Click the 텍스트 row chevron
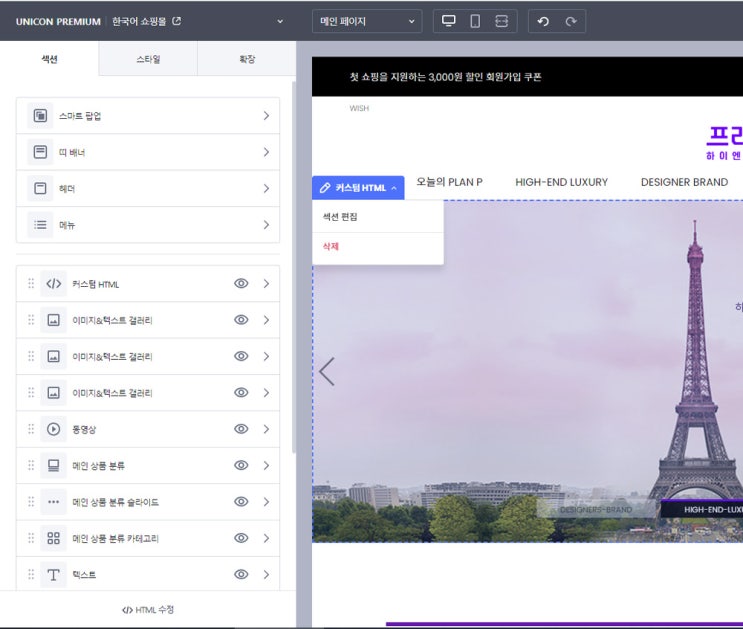 [266, 574]
